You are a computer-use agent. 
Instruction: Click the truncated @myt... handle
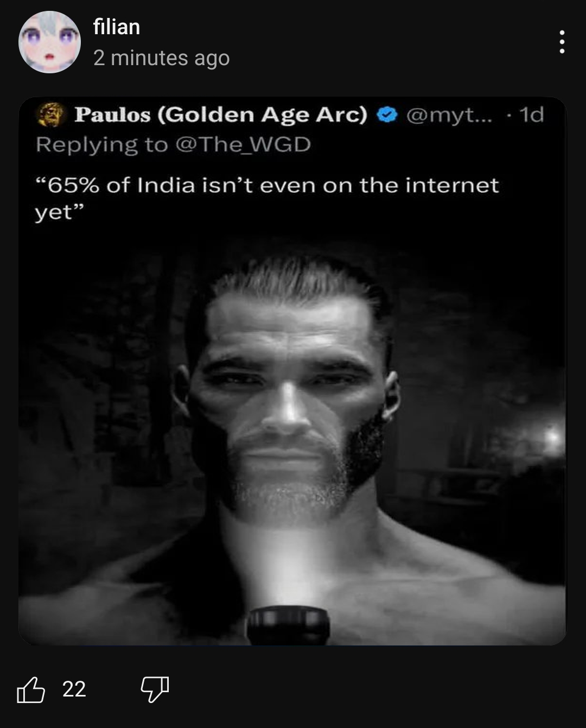pos(449,115)
